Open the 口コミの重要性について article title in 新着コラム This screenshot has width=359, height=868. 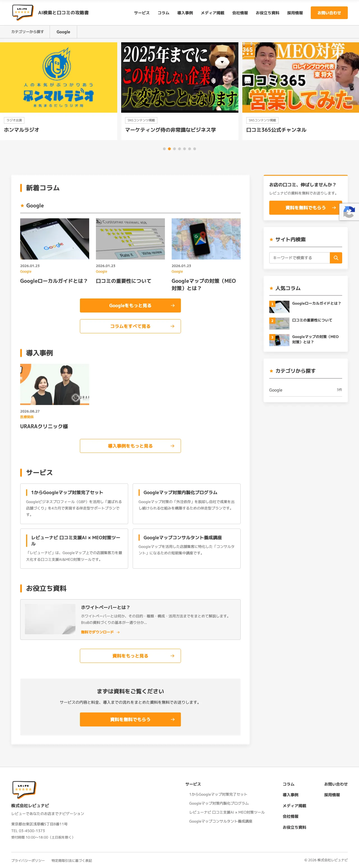(x=123, y=281)
